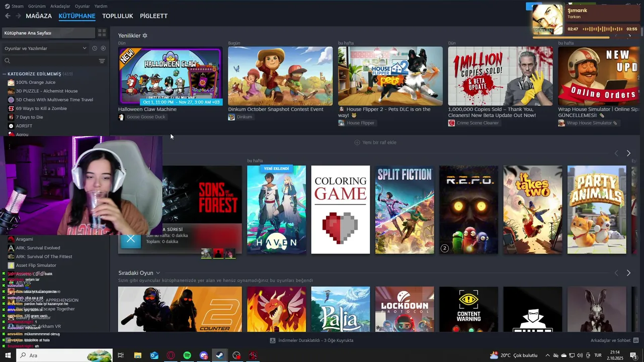Click the Windows taskbar search box

tap(65, 355)
